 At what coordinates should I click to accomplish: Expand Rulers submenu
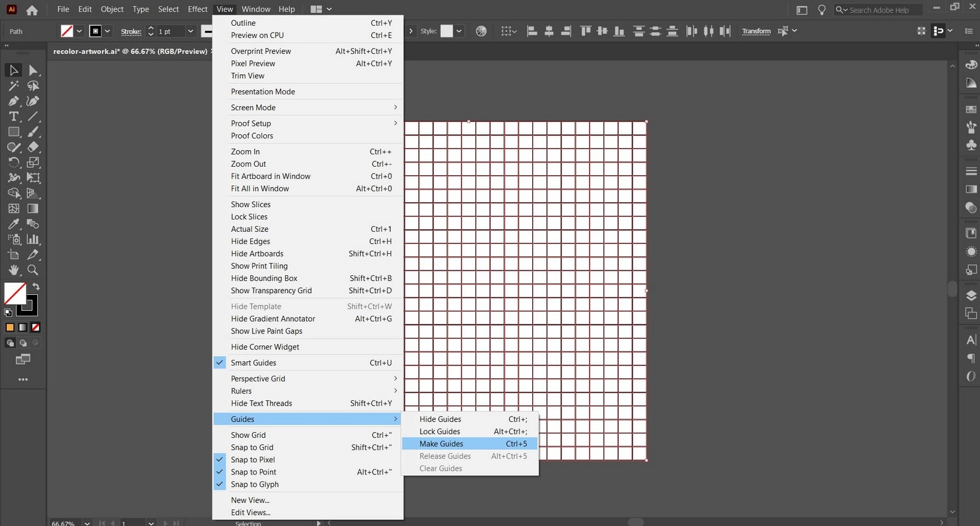point(308,391)
